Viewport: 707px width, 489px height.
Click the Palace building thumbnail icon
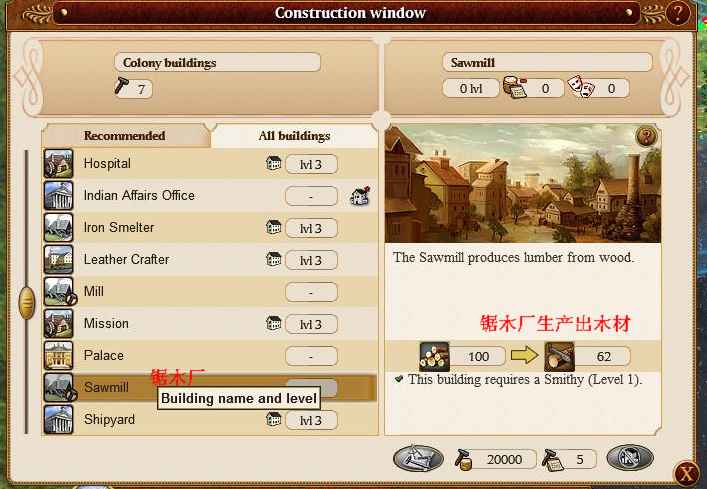59,356
